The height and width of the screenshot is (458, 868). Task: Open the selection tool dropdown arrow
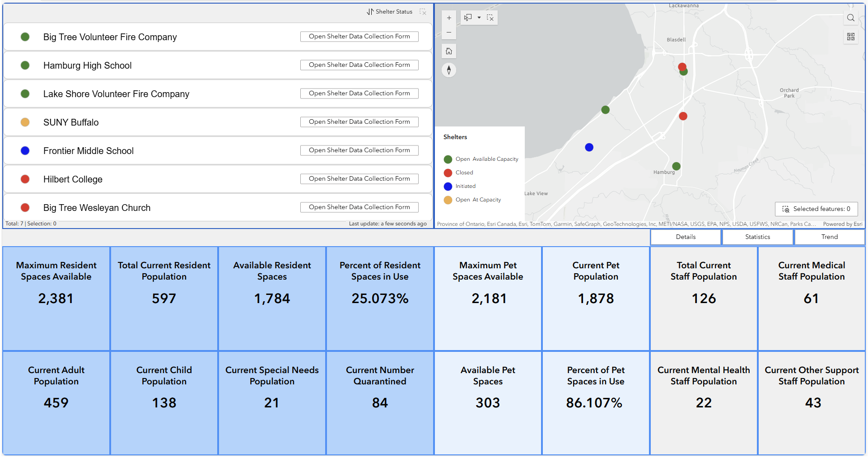tap(479, 18)
